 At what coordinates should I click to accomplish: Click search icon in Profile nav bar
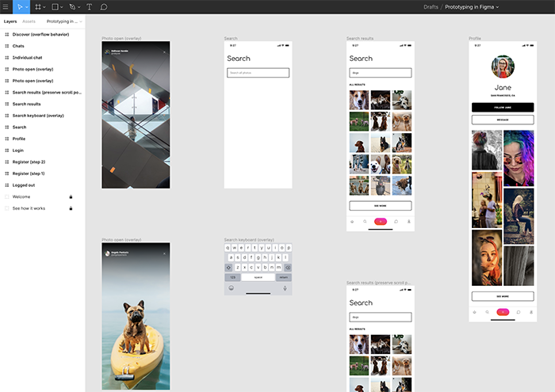point(488,312)
